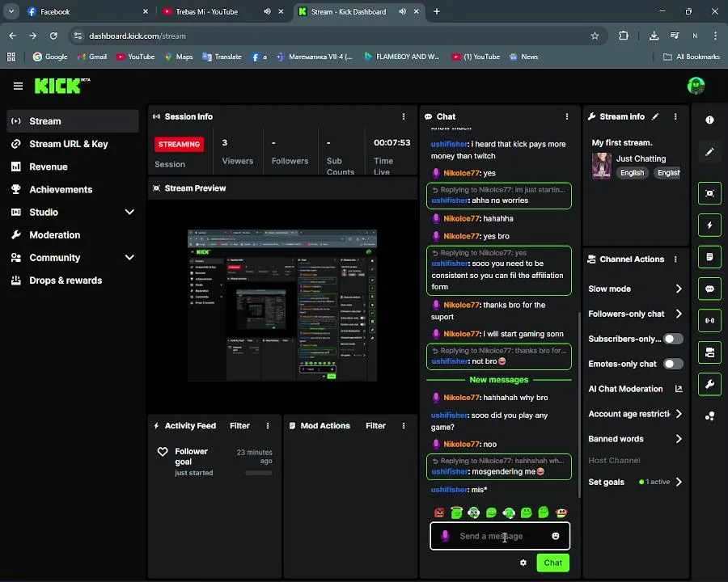Open emoji picker in message box

[x=555, y=536]
